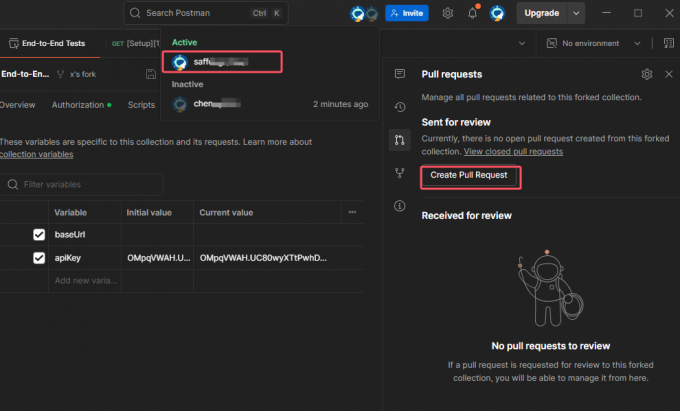
Task: Select the active user saff entry
Action: (x=222, y=62)
